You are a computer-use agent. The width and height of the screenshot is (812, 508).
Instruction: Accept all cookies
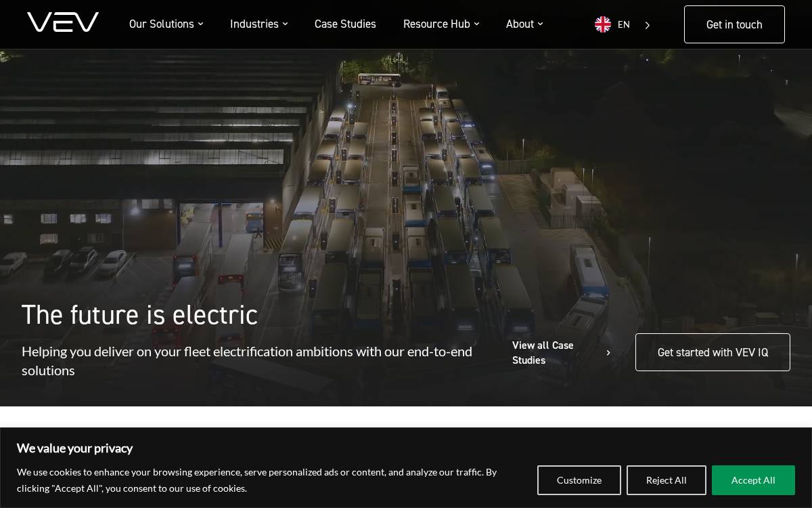tap(753, 480)
